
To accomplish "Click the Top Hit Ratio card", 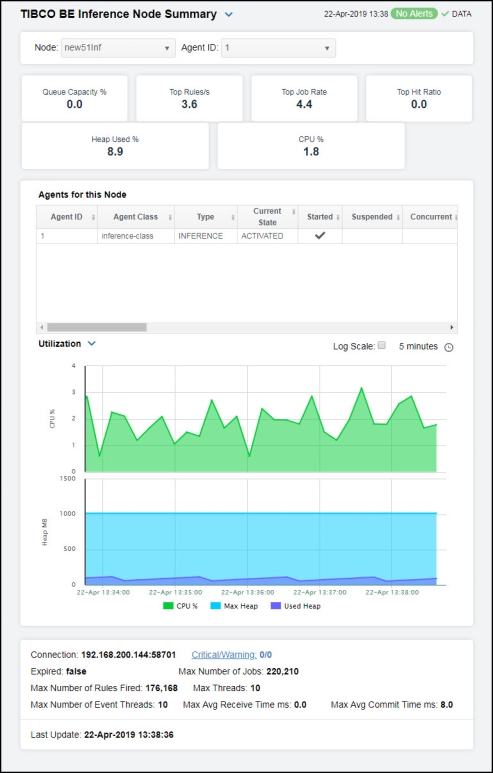I will [x=419, y=99].
